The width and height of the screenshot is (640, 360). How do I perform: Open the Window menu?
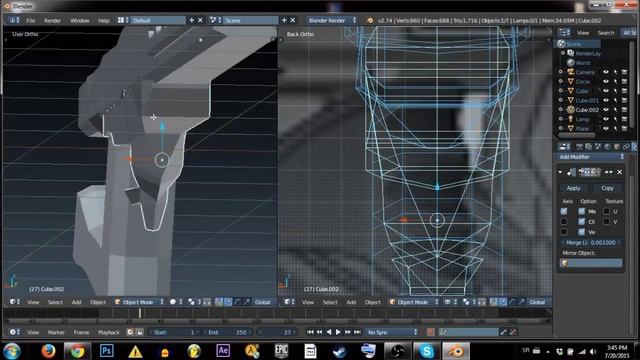click(x=80, y=20)
